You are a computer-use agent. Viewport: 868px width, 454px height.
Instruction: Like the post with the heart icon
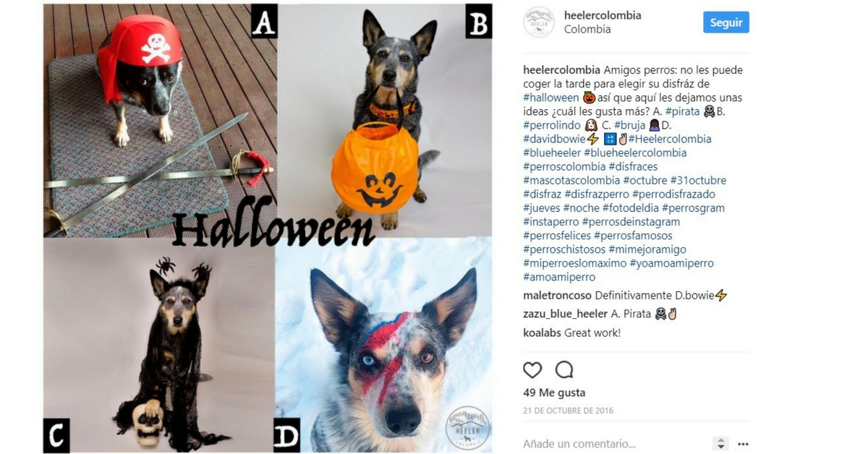pyautogui.click(x=532, y=370)
